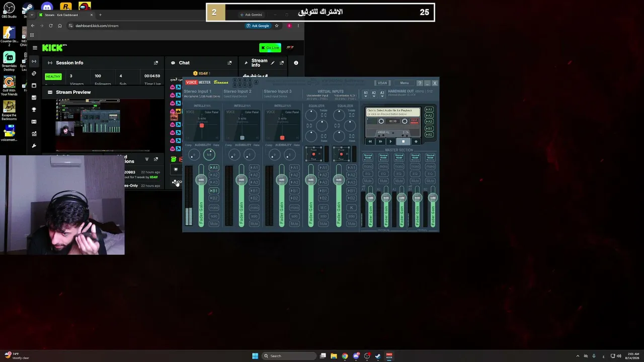The width and height of the screenshot is (644, 362).
Task: Open the Chrome tab search dropdown
Action: tap(32, 15)
